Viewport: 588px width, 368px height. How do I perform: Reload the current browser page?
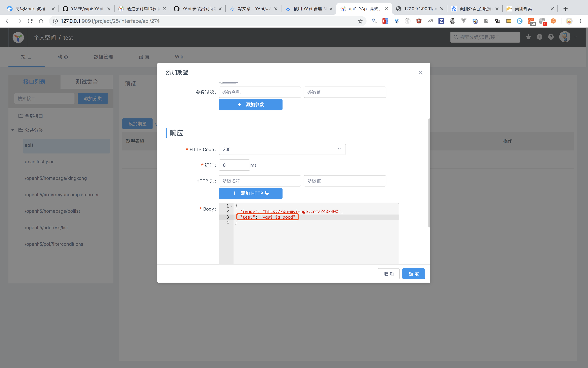click(x=30, y=21)
